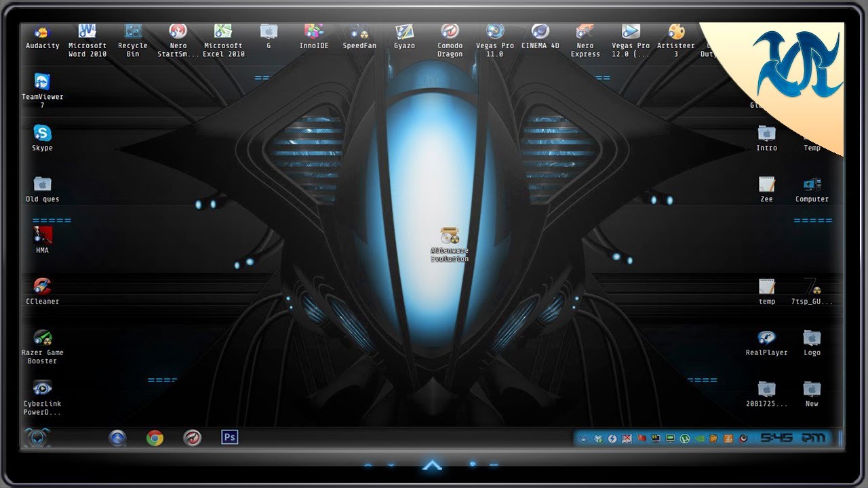Launch Microsoft Word 2010 from desktop
The width and height of the screenshot is (868, 488).
tap(87, 40)
